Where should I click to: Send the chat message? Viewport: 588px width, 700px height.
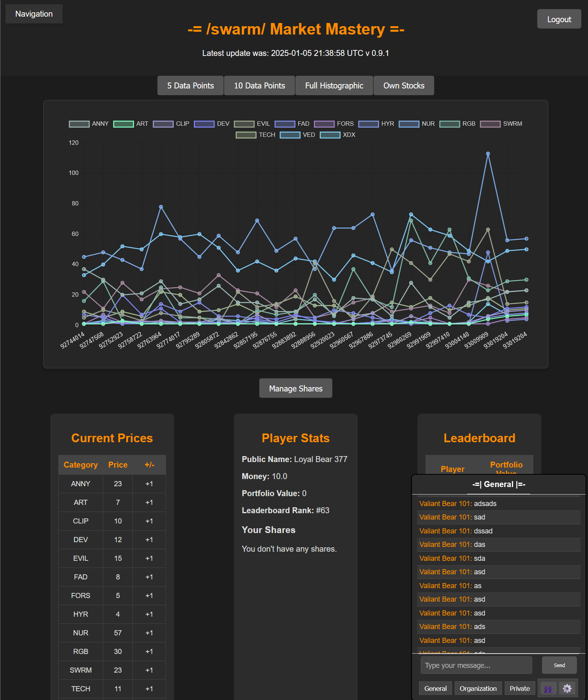point(559,665)
